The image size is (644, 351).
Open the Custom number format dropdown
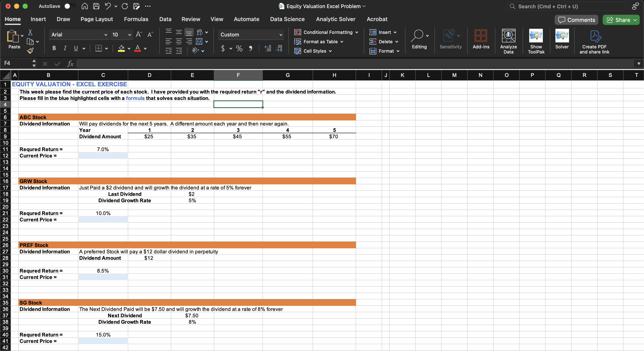[x=251, y=35]
